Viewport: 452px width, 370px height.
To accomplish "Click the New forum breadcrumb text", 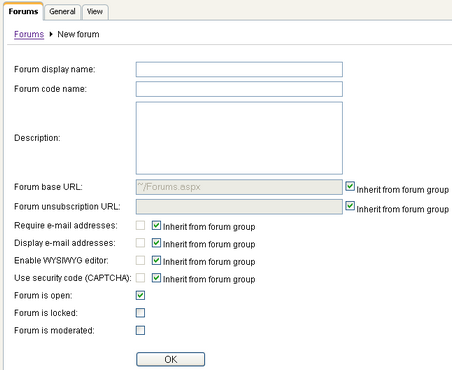I will pyautogui.click(x=78, y=34).
